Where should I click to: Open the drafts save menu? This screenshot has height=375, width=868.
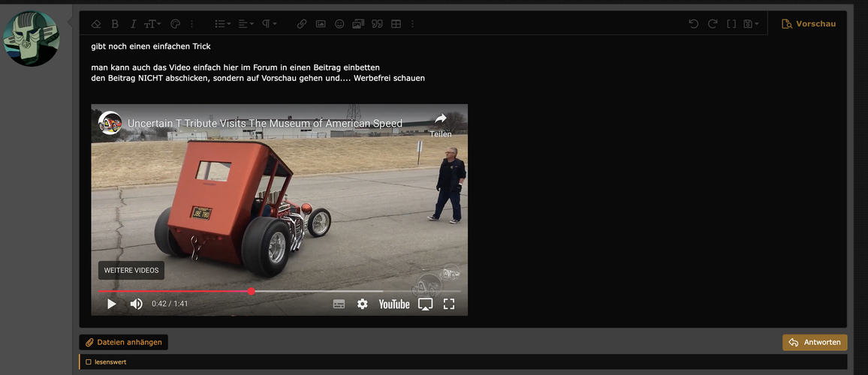[750, 24]
